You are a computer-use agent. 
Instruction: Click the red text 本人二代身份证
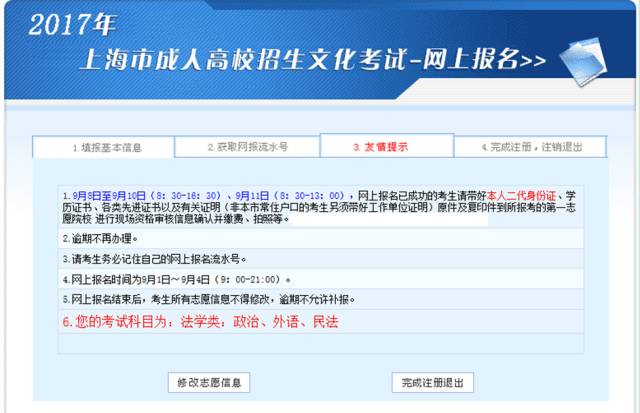pyautogui.click(x=522, y=196)
